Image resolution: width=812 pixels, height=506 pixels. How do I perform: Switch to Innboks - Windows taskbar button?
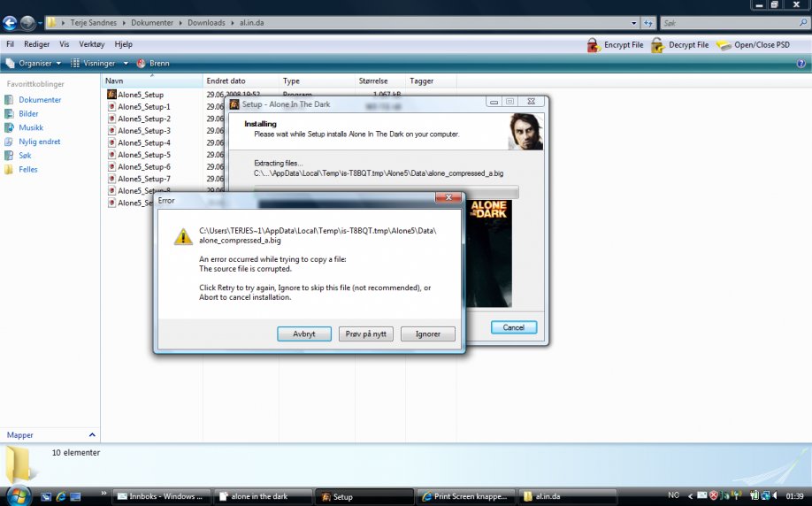162,496
